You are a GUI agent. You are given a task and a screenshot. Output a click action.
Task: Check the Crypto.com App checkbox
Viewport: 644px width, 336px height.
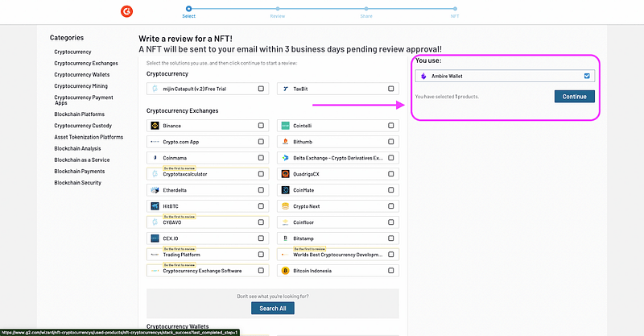click(261, 142)
